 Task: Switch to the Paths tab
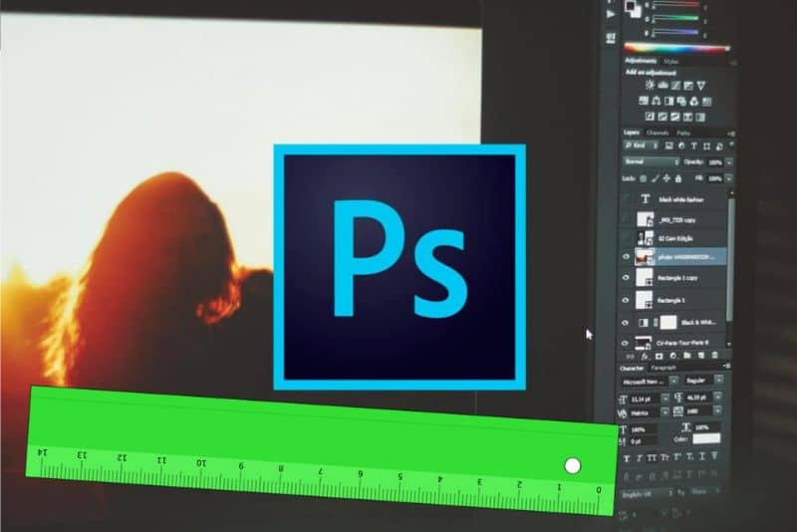[683, 133]
